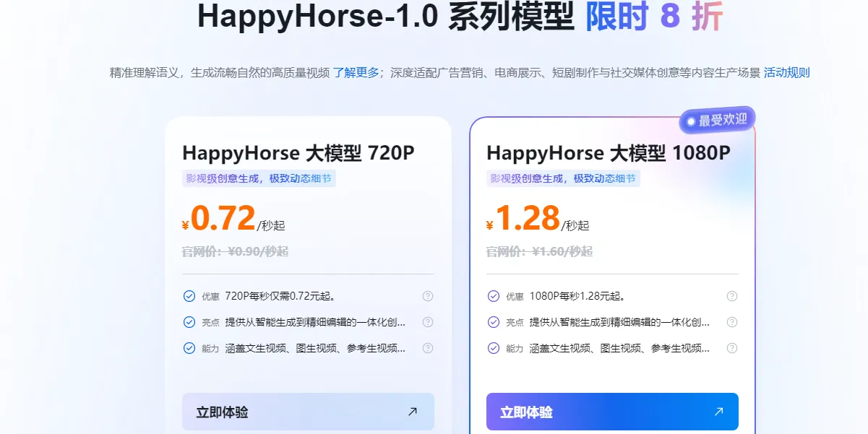
Task: Click the 官网价 ¥0.90/秒起 text
Action: 235,251
